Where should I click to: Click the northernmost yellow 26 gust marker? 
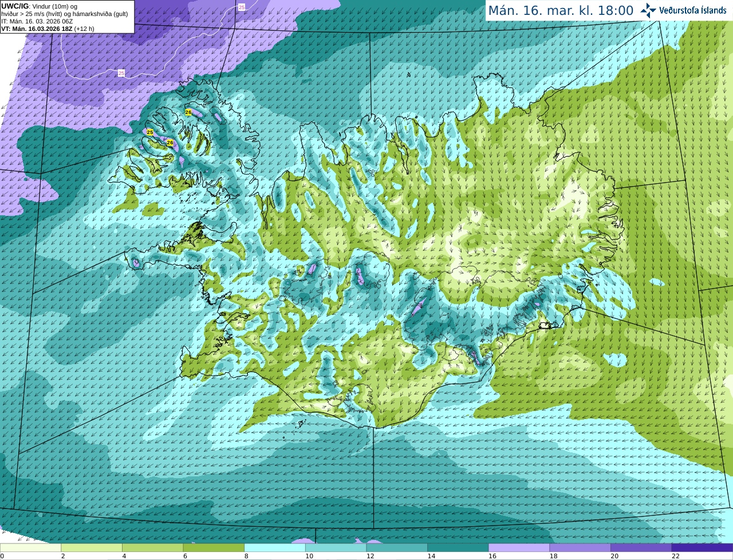[188, 112]
